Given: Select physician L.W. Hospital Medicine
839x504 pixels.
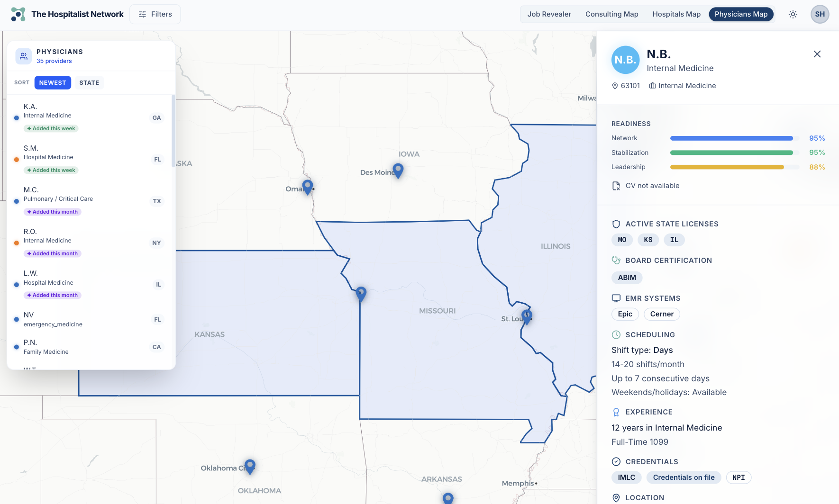Looking at the screenshot, I should pyautogui.click(x=90, y=284).
